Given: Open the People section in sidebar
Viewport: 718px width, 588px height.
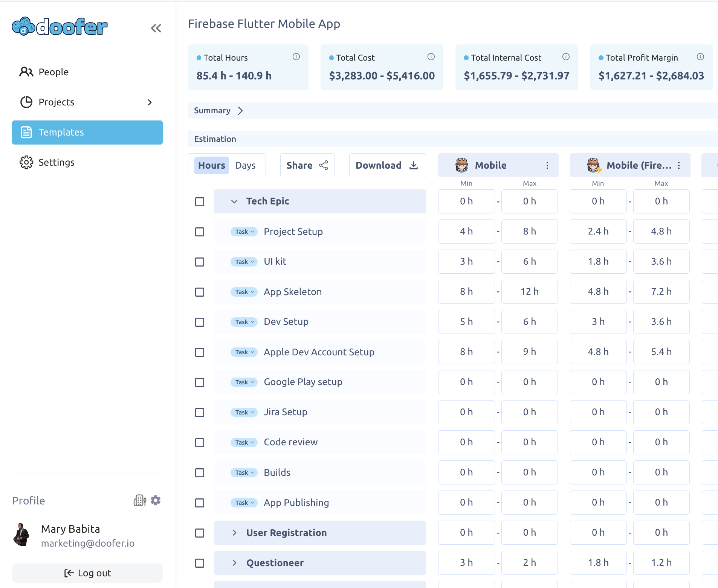Looking at the screenshot, I should (53, 72).
